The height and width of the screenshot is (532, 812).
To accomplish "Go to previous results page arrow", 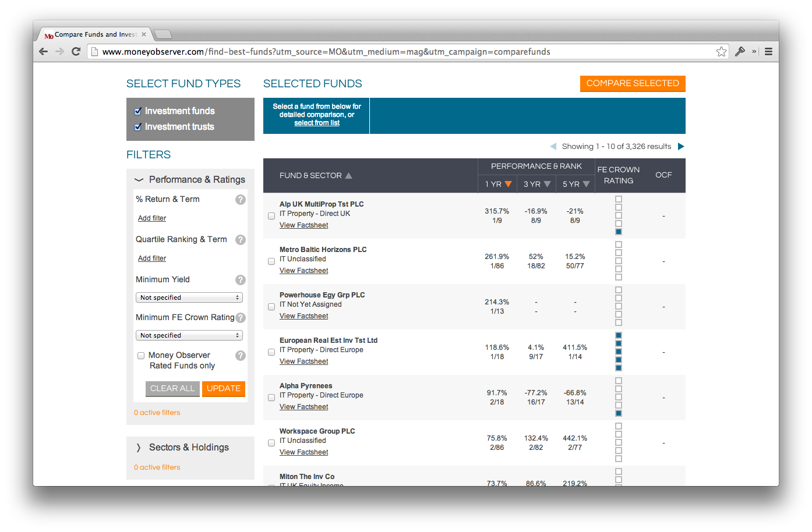I will pyautogui.click(x=553, y=146).
